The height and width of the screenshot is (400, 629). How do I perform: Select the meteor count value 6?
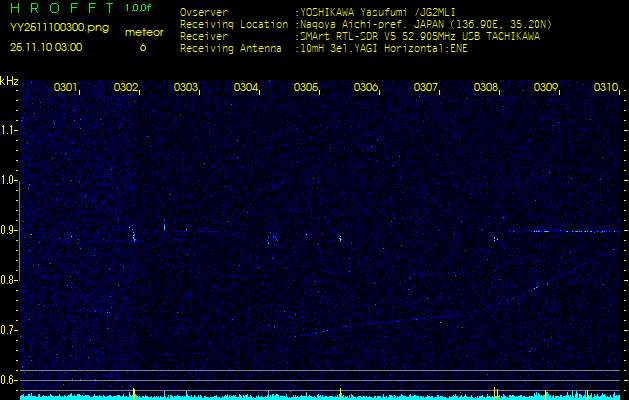(x=143, y=46)
